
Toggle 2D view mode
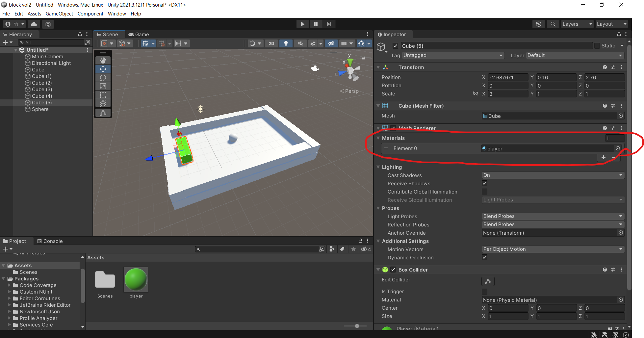tap(271, 43)
